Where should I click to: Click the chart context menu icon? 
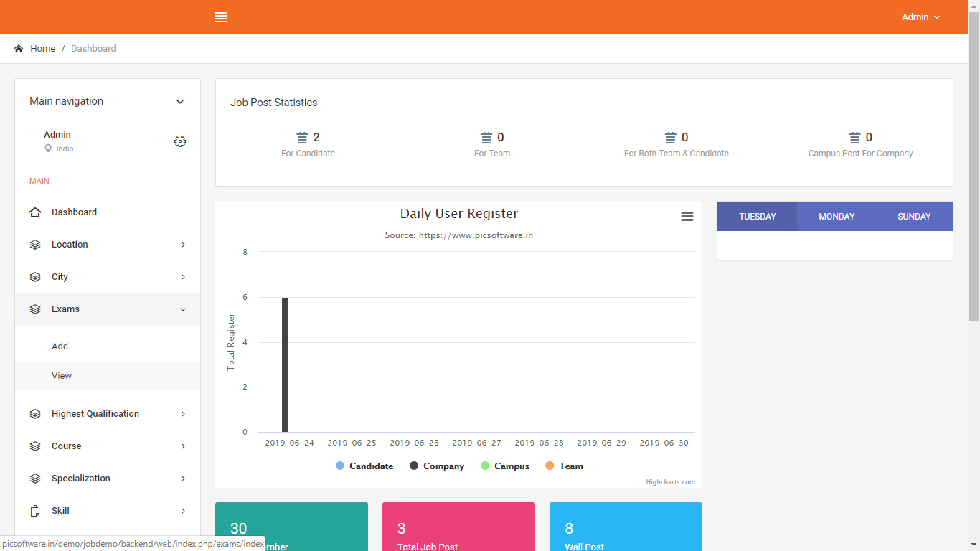coord(687,217)
